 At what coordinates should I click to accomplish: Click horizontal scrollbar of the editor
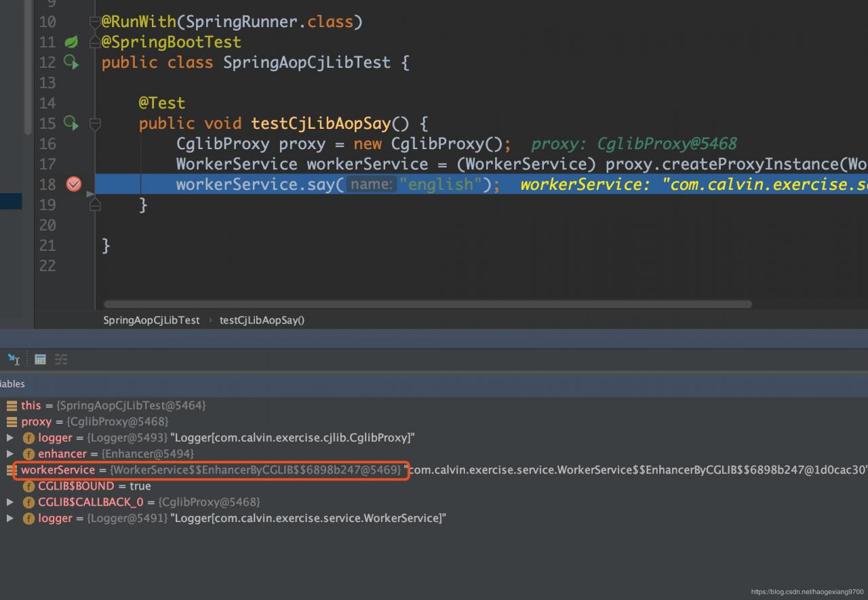(x=427, y=304)
